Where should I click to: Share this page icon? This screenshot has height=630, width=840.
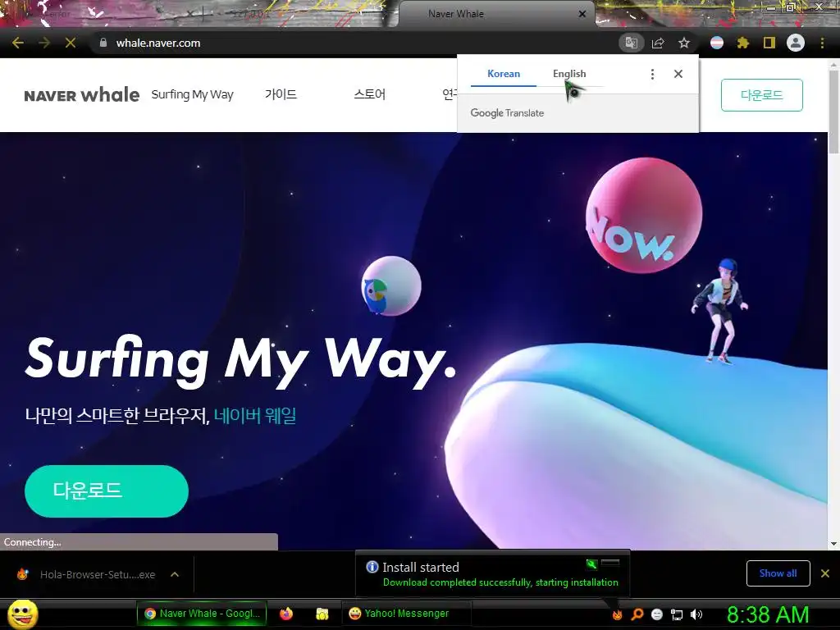658,43
